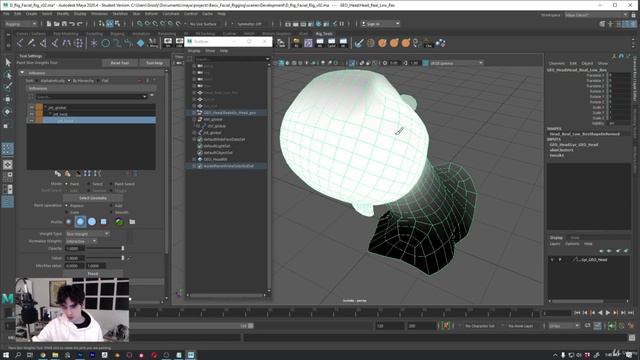Click the browse brush profile folder icon
Image resolution: width=640 pixels, height=360 pixels.
click(132, 222)
